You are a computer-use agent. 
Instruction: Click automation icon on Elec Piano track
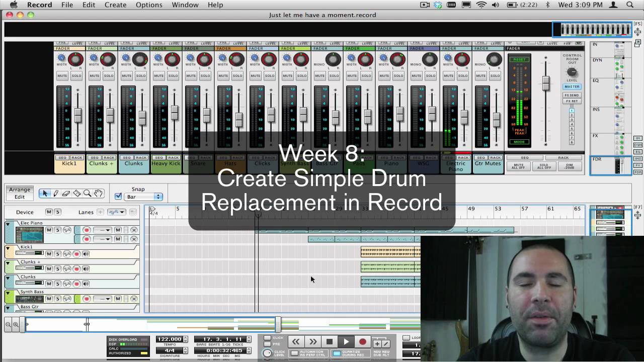[67, 230]
